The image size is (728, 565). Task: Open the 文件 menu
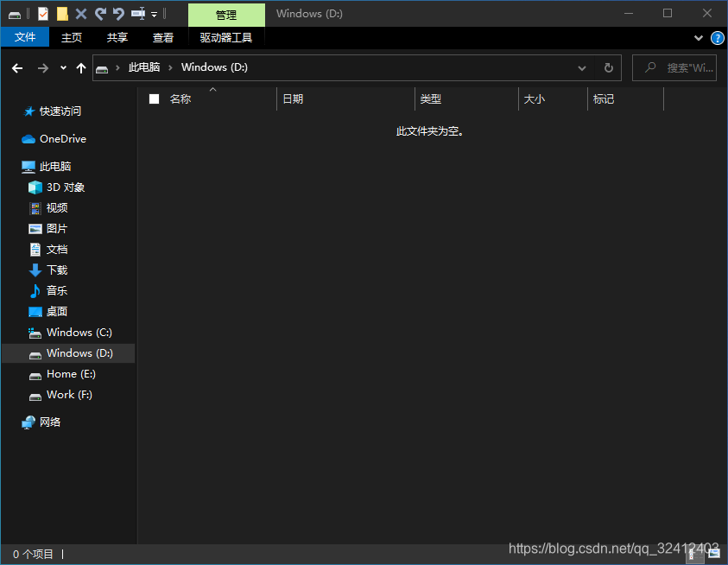tap(25, 36)
